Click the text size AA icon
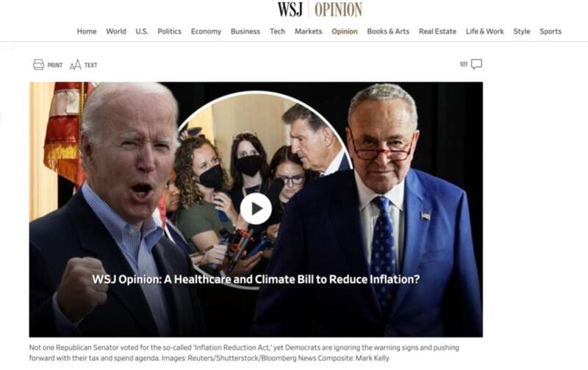The height and width of the screenshot is (370, 588). point(75,65)
